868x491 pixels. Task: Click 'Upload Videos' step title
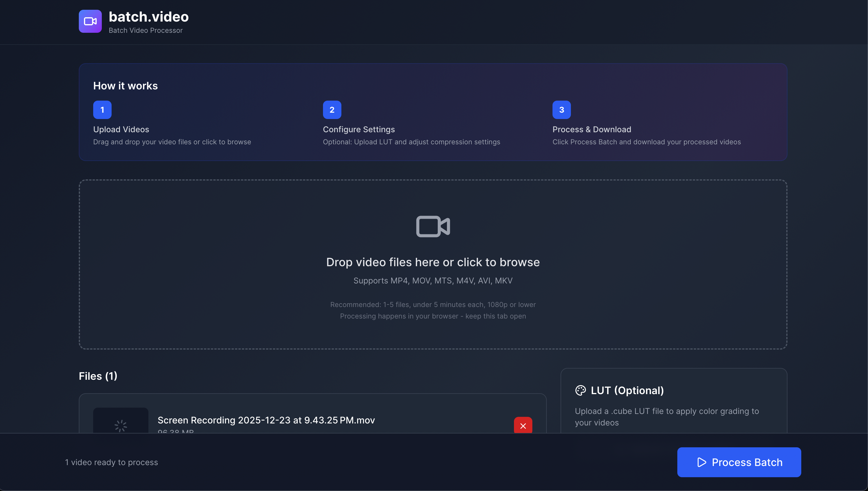[x=121, y=129]
